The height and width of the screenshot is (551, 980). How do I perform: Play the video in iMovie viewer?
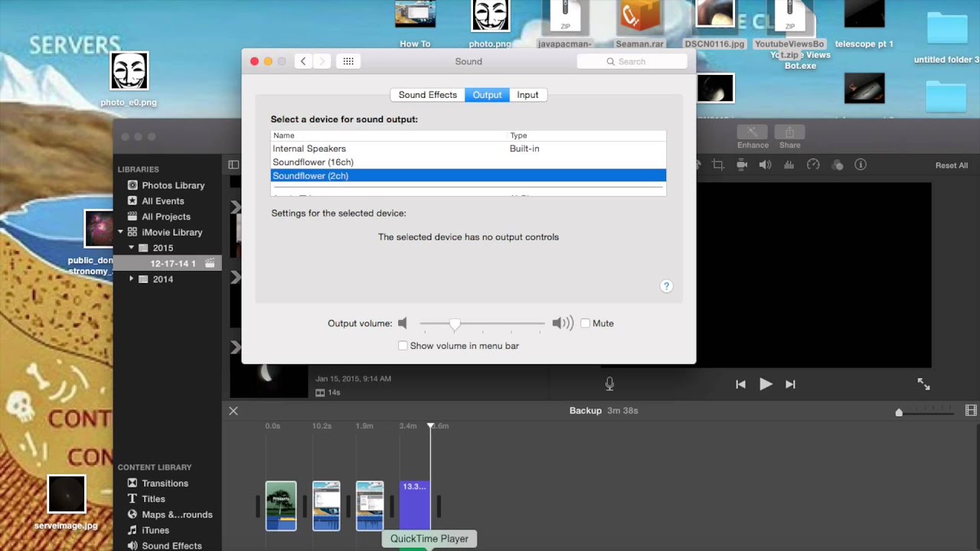766,384
